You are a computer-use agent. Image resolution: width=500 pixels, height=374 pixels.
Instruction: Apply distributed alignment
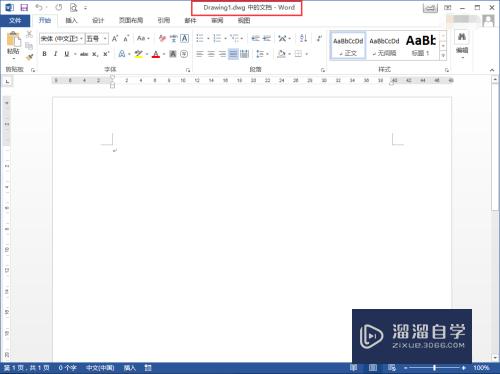[x=244, y=54]
